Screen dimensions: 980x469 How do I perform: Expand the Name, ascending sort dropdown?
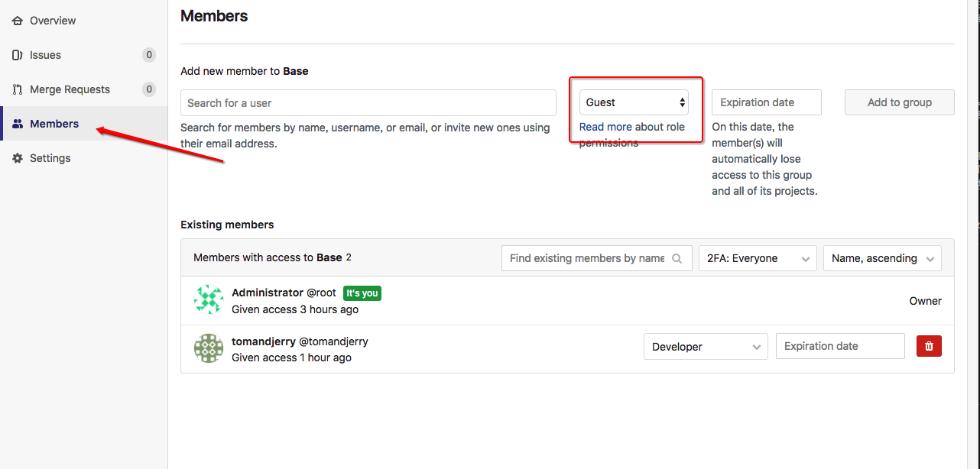(x=882, y=258)
